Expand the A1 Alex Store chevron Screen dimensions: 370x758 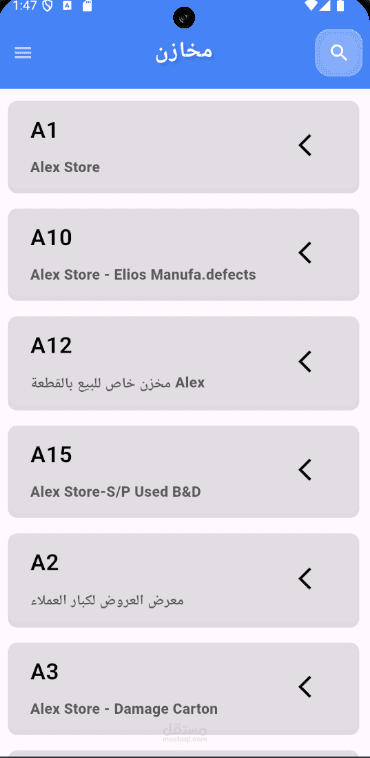(x=305, y=145)
